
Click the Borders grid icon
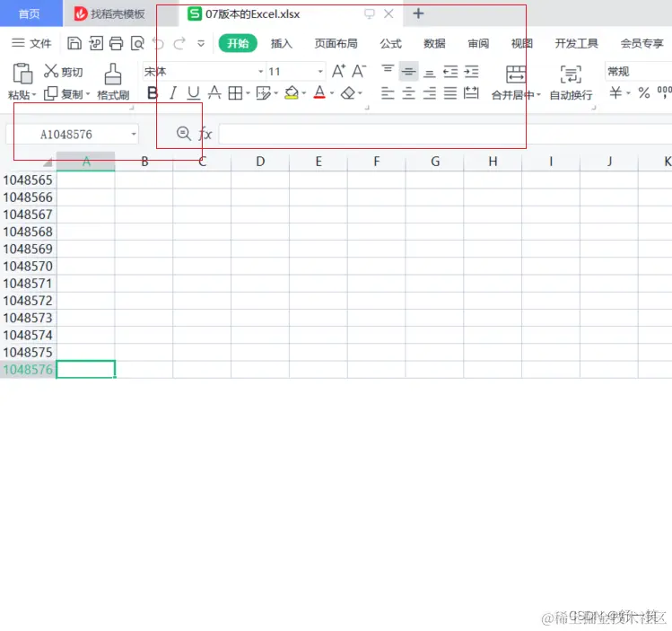[x=235, y=92]
